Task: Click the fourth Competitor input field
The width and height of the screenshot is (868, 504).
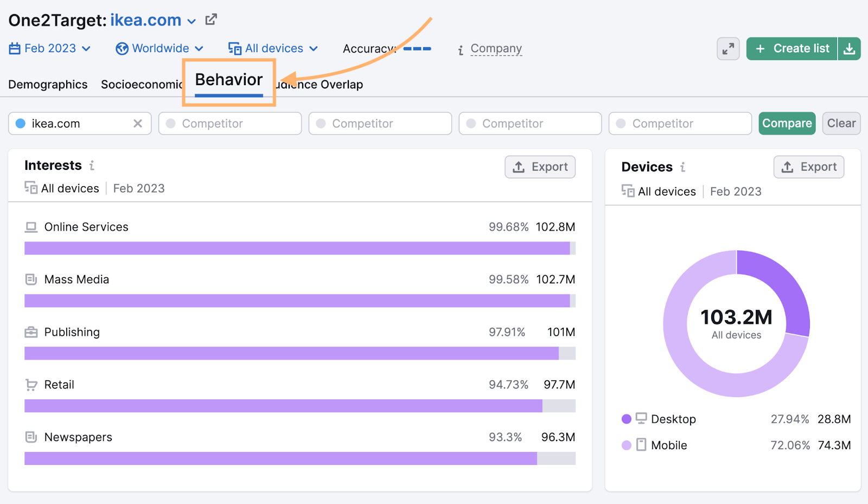Action: tap(680, 124)
